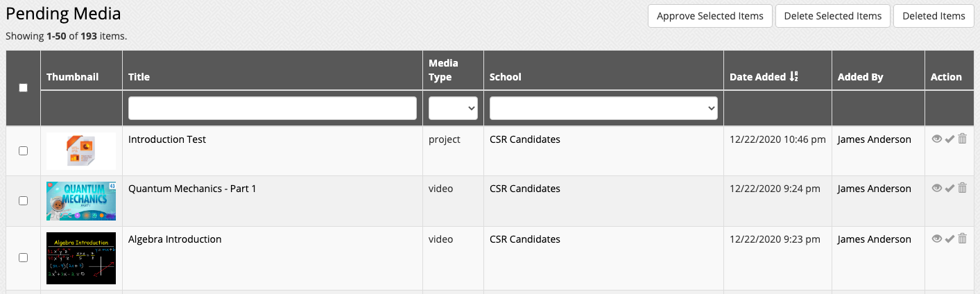Click the Title column header
The width and height of the screenshot is (980, 294).
139,77
